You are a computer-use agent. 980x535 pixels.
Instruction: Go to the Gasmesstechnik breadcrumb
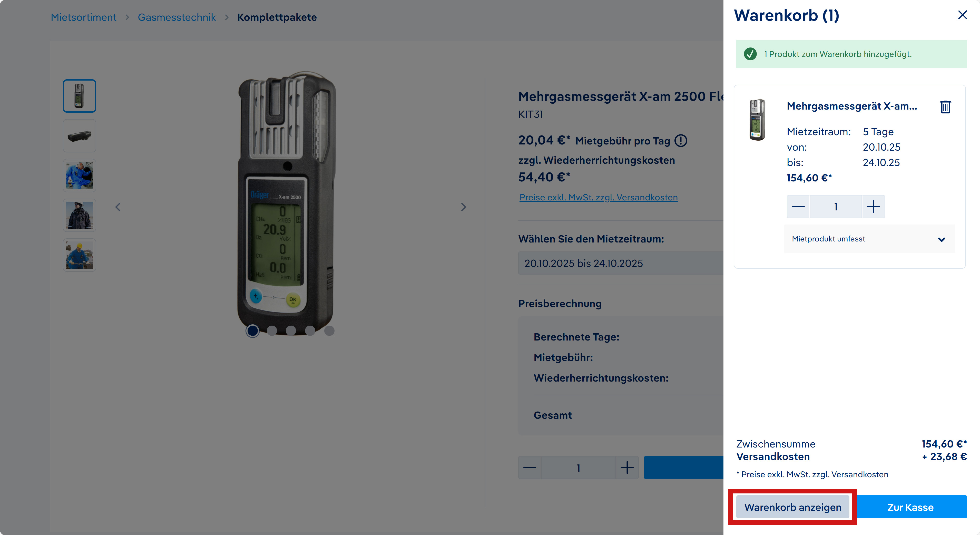(177, 17)
